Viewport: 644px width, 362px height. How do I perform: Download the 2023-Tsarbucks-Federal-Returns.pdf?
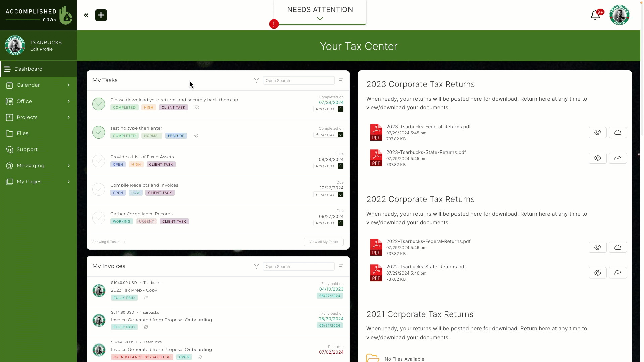coord(618,132)
